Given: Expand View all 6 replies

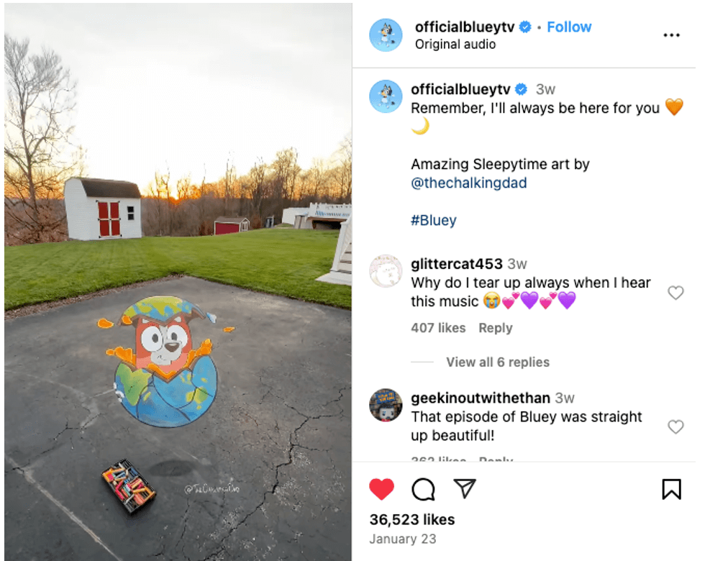Looking at the screenshot, I should 498,362.
